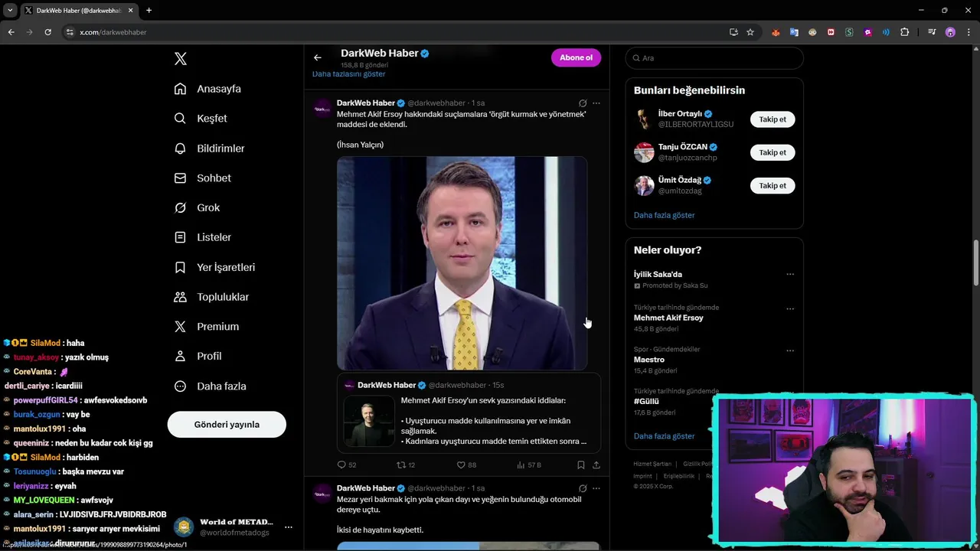Open Maestro trending topic

pyautogui.click(x=649, y=360)
